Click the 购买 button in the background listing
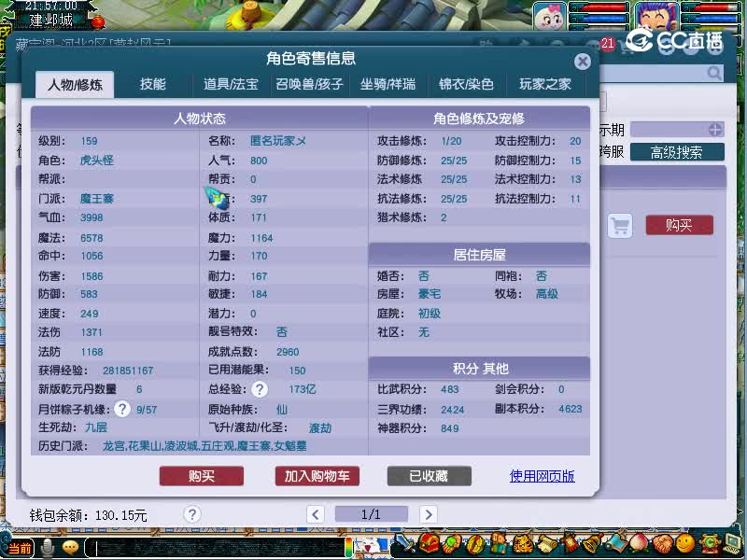Viewport: 747px width, 560px height. [680, 225]
